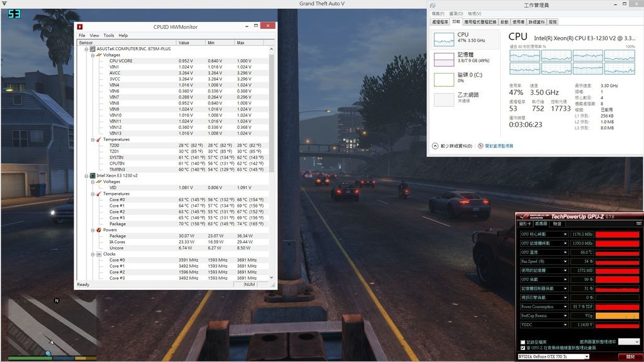644x362 pixels.
Task: Open the Help menu in HWMonitor
Action: click(123, 36)
